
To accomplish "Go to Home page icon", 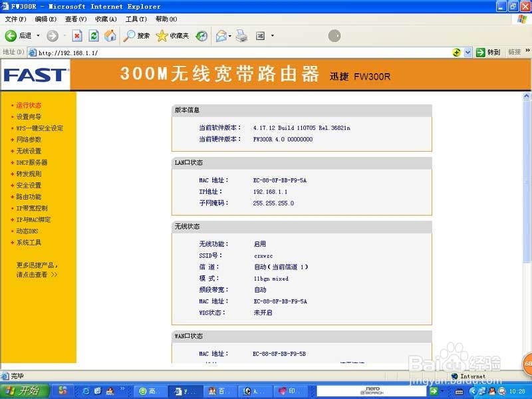I will click(110, 36).
